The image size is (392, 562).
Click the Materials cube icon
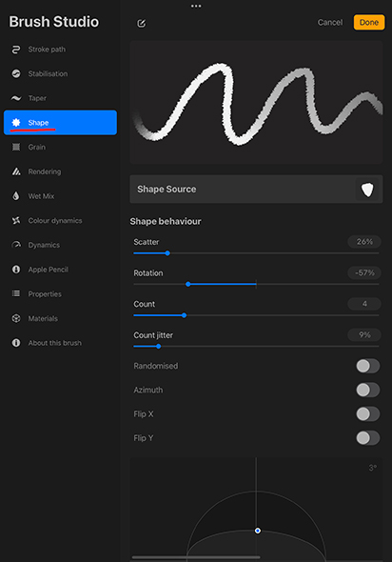(x=16, y=318)
